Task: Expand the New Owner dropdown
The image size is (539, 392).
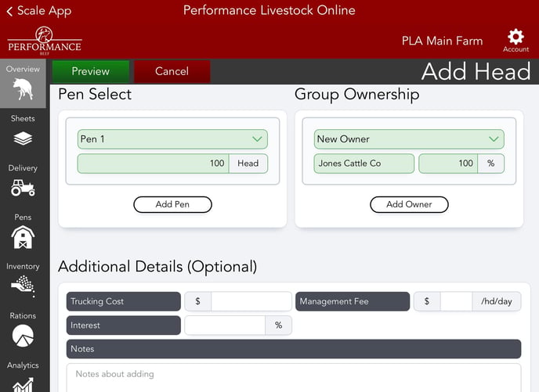Action: click(408, 139)
